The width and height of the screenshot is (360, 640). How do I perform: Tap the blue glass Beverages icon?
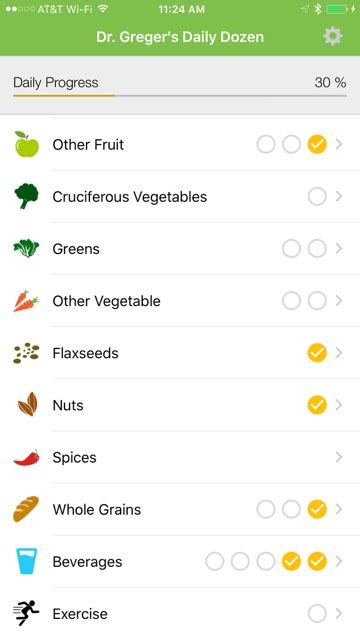pos(27,561)
